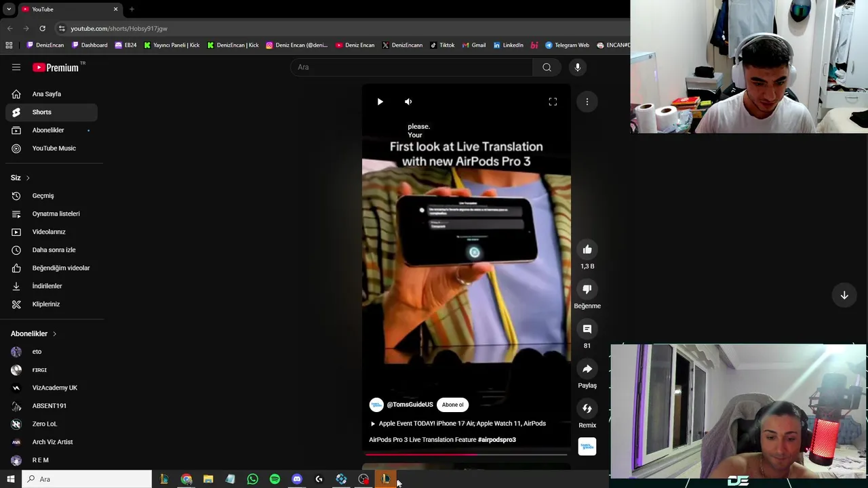Open Daha sonra izle list
868x488 pixels.
tap(52, 250)
